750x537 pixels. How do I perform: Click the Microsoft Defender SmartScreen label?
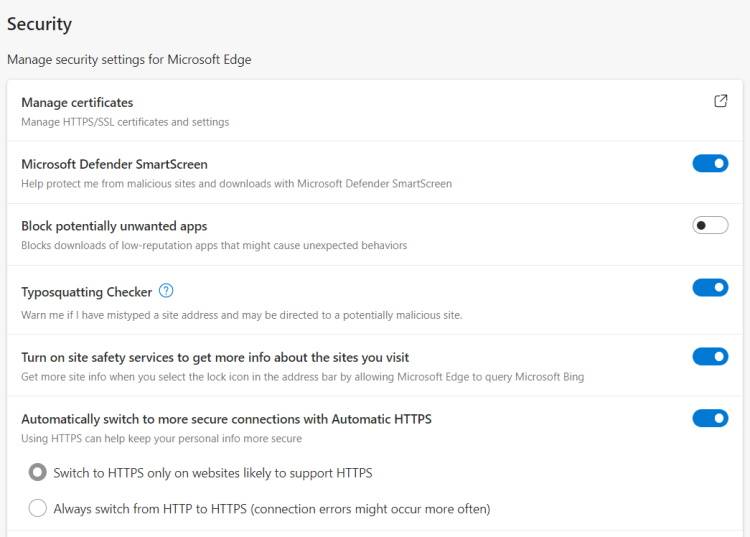coord(114,164)
